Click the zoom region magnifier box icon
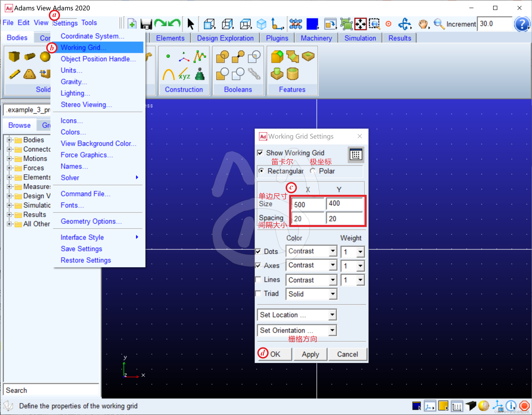This screenshot has height=415, width=532. click(374, 24)
